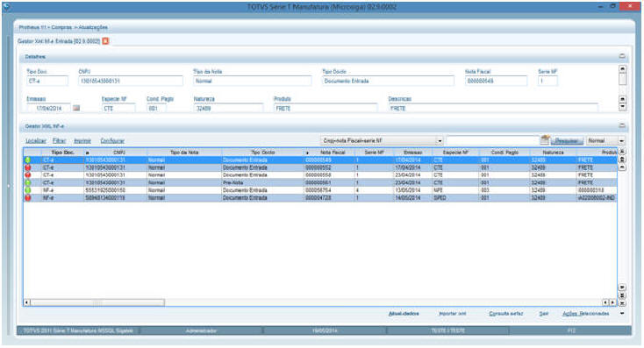The height and width of the screenshot is (348, 644).
Task: Collapse the Gestor XML NF-e panel
Action: click(x=622, y=125)
